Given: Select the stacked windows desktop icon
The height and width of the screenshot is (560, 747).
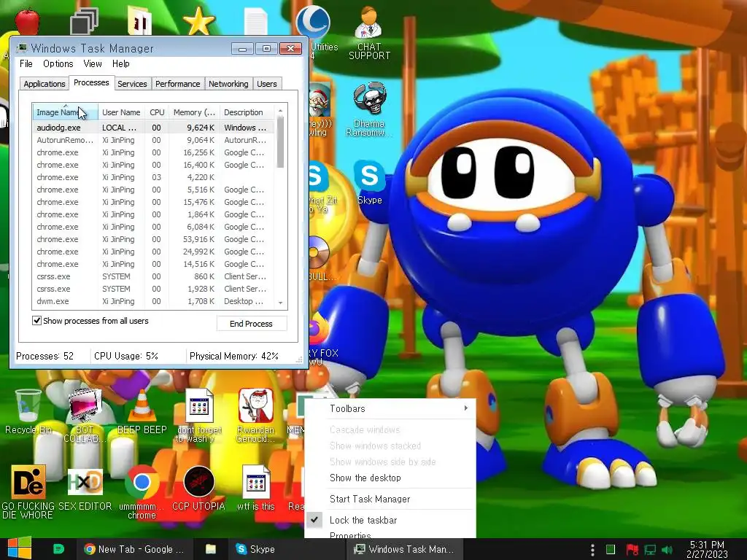Looking at the screenshot, I should point(85,21).
